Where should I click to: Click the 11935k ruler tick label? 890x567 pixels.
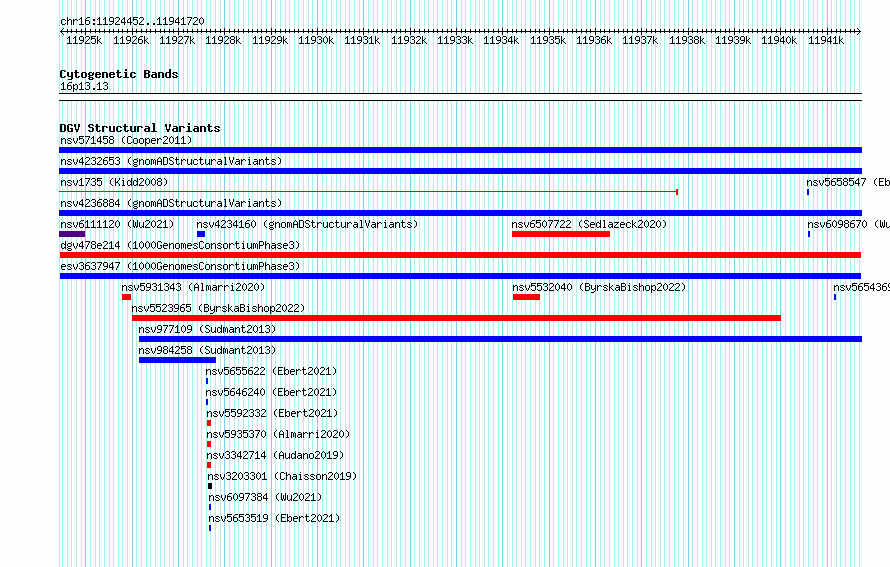click(x=548, y=40)
